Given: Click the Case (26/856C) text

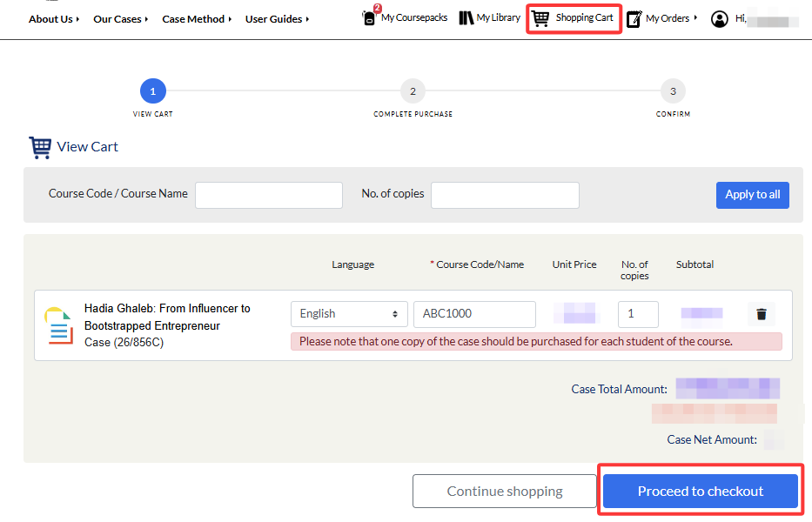Looking at the screenshot, I should [x=124, y=342].
